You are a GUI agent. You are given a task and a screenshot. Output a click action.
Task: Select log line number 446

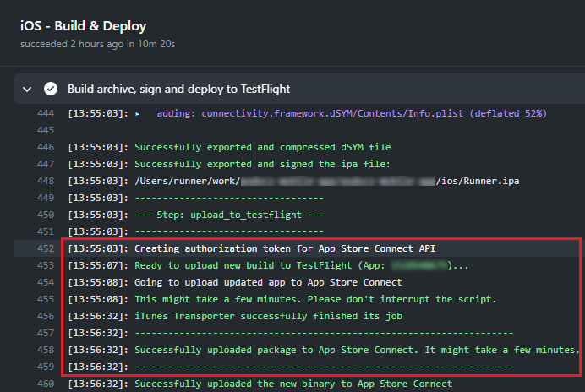(46, 147)
